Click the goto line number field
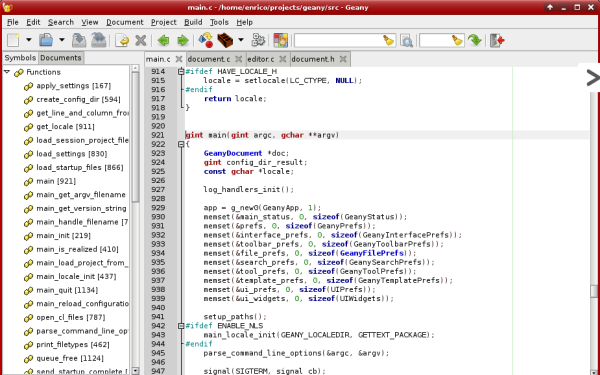 [x=435, y=40]
